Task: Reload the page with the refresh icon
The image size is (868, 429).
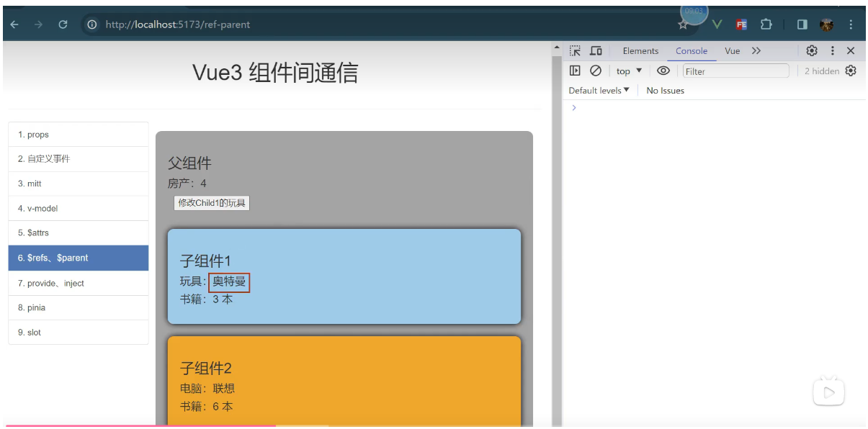Action: coord(63,24)
